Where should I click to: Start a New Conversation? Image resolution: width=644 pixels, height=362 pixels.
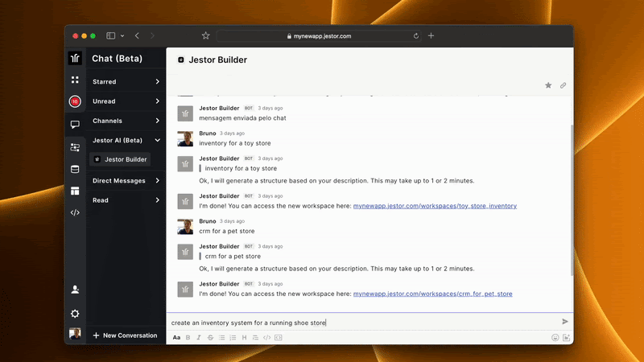coord(125,335)
